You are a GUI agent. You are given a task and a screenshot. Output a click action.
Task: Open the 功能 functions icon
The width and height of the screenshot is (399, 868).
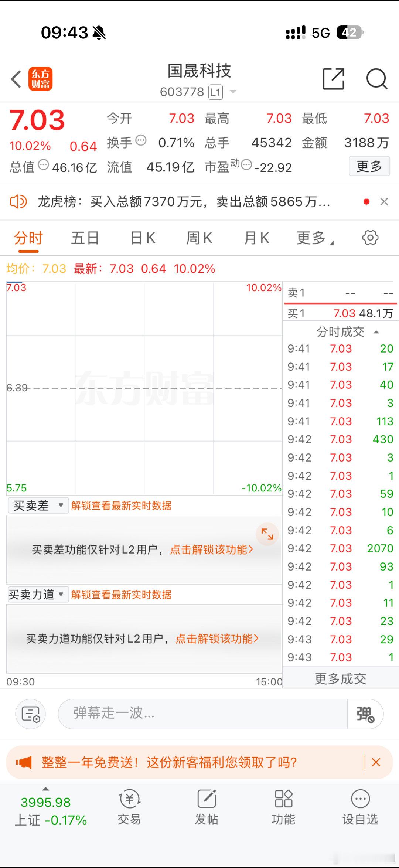tap(283, 807)
